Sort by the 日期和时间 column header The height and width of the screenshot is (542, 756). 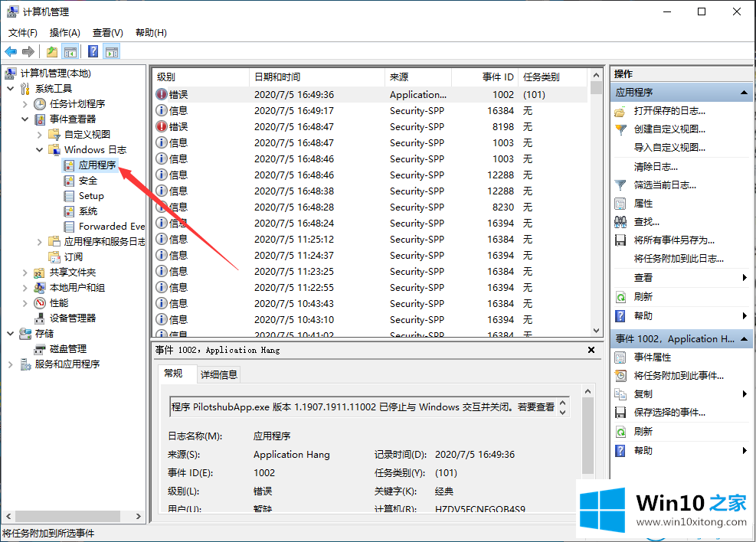click(x=316, y=77)
